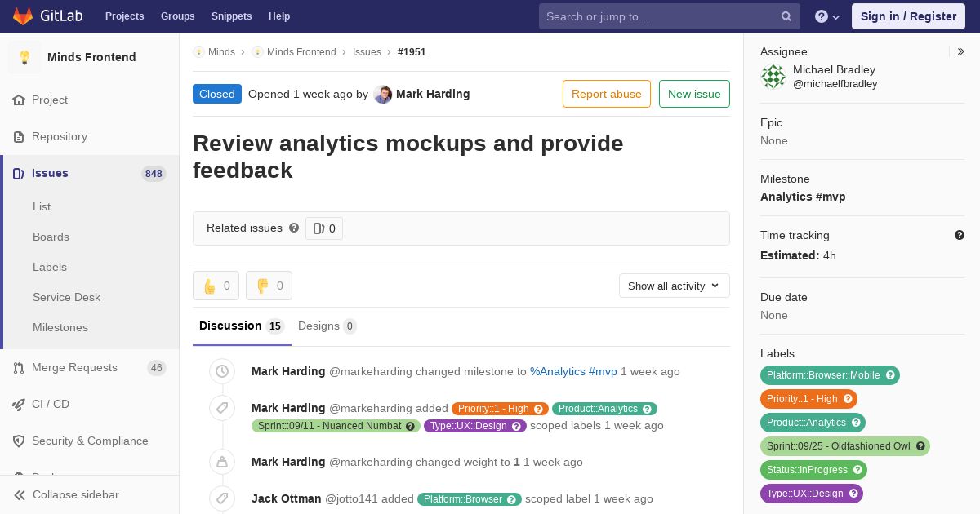This screenshot has width=980, height=514.
Task: Open Milestones in the sidebar
Action: pyautogui.click(x=60, y=328)
